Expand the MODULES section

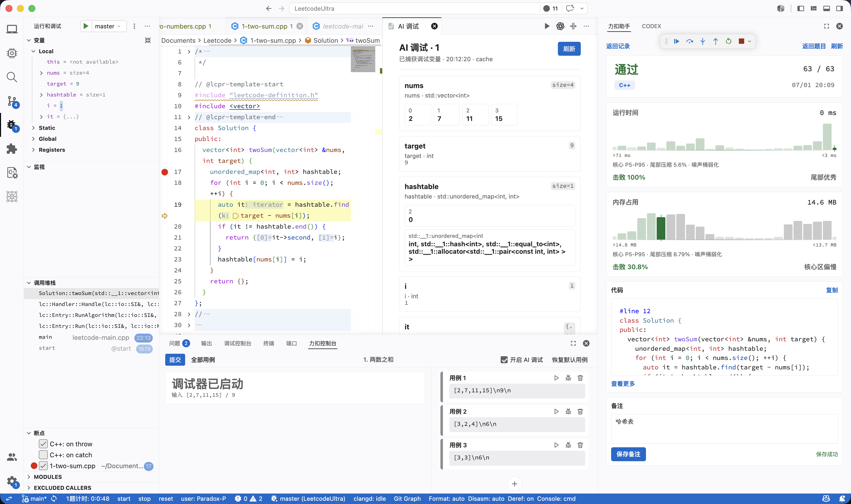point(29,477)
